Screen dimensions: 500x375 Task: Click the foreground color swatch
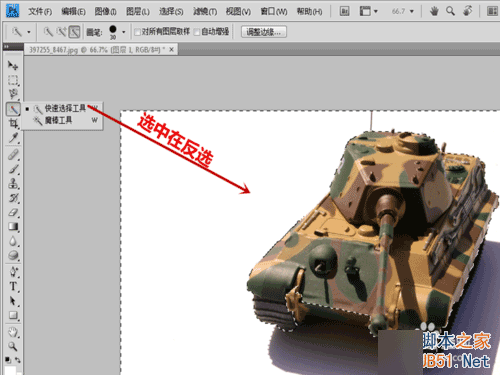[x=9, y=371]
